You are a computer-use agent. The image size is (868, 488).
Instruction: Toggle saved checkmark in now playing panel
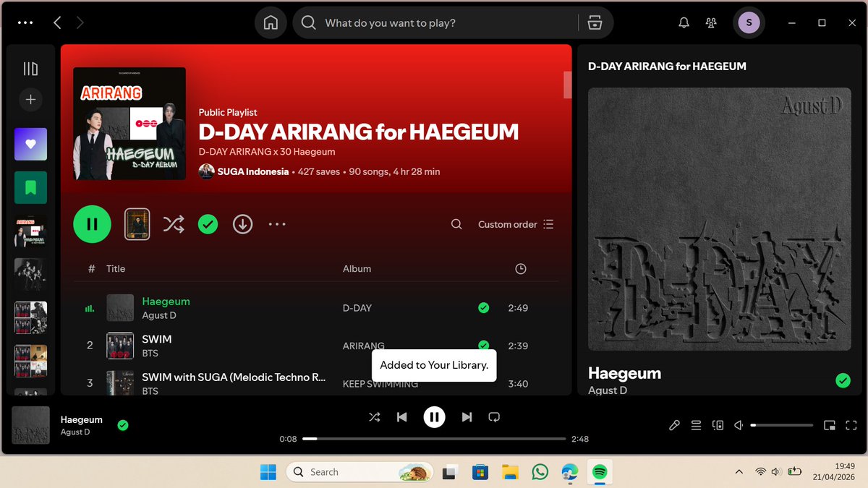coord(843,380)
